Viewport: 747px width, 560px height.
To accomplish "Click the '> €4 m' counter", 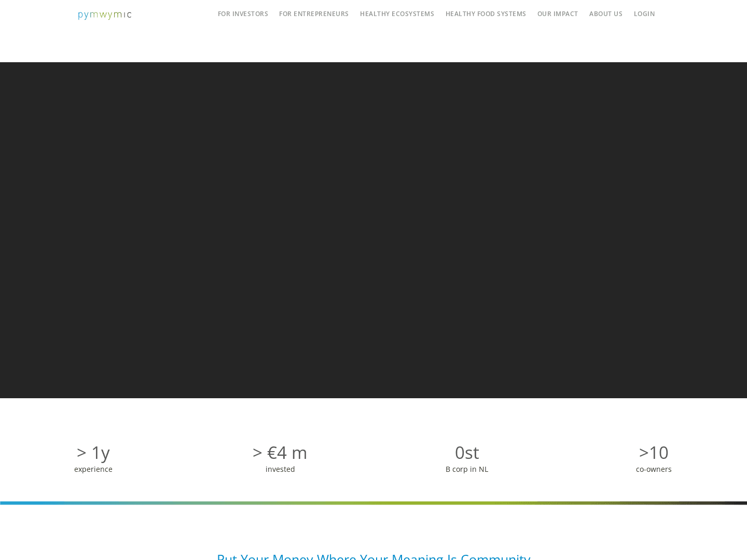I will coord(280,453).
